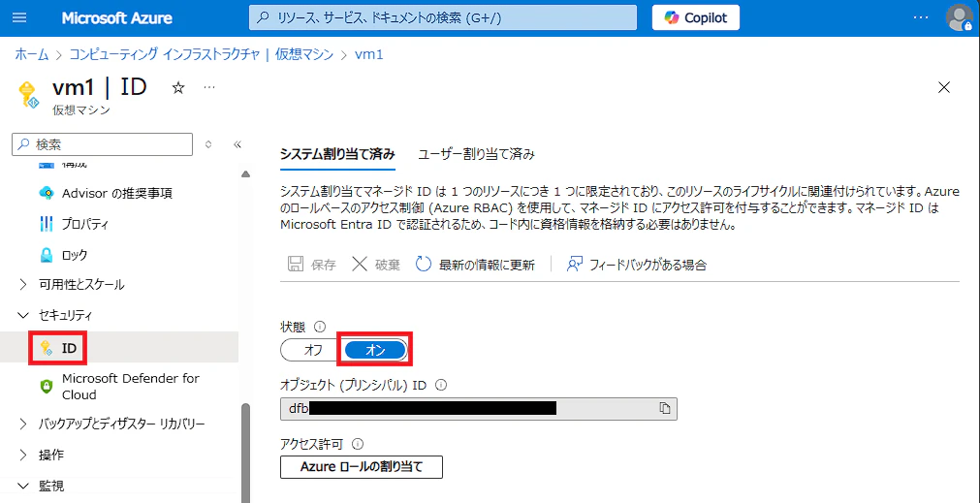Focus the resource search box at top
The image size is (980, 503).
[442, 17]
